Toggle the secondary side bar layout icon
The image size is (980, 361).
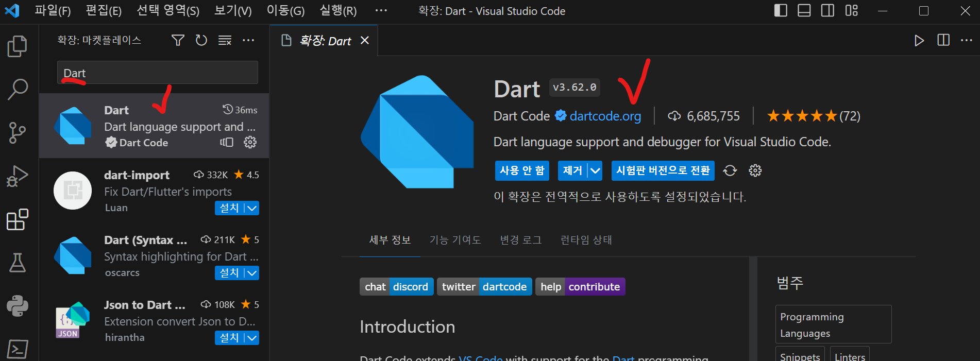[828, 10]
